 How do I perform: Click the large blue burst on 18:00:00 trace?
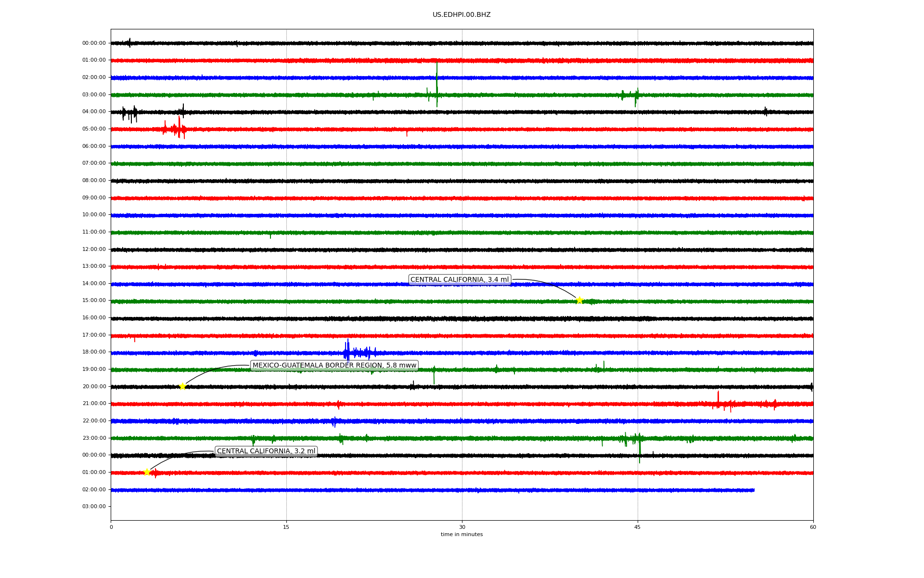(347, 352)
